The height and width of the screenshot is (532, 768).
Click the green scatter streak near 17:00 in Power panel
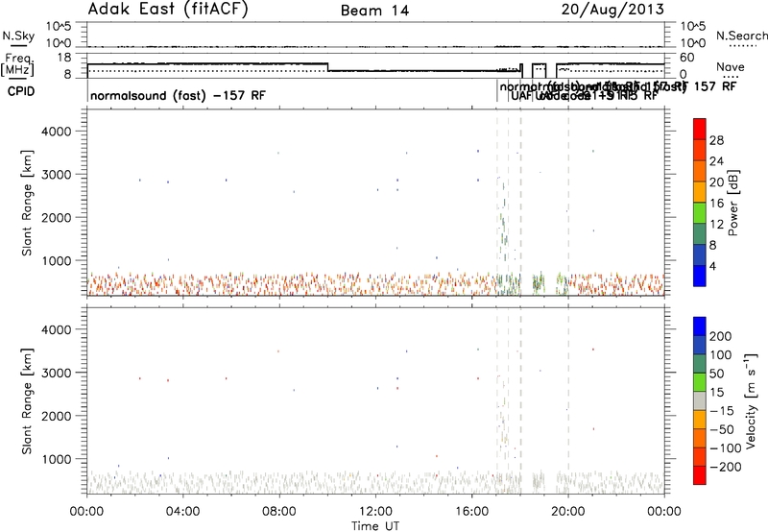[x=503, y=221]
